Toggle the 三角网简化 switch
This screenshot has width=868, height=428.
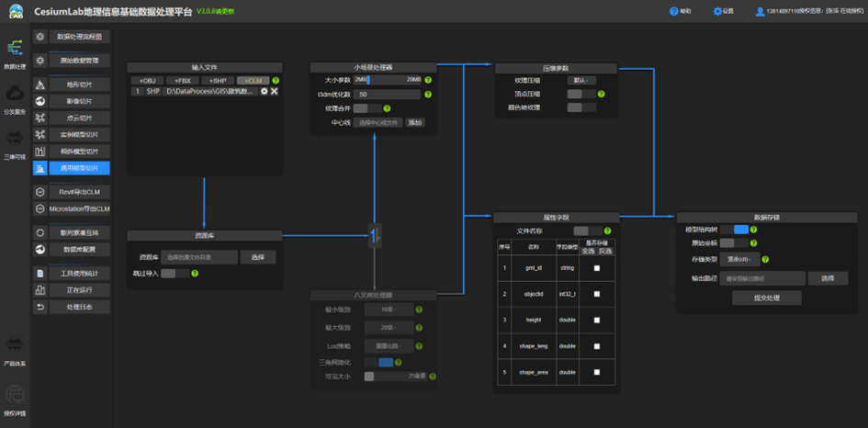pyautogui.click(x=378, y=362)
